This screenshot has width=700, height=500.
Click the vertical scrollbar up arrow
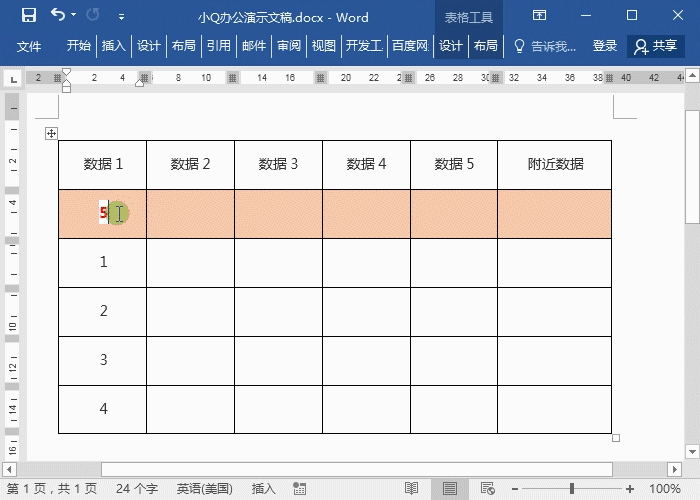click(x=692, y=76)
